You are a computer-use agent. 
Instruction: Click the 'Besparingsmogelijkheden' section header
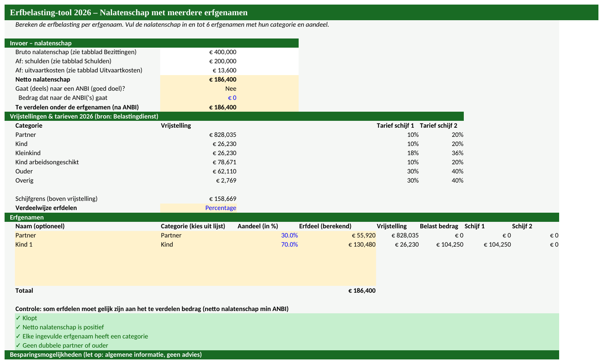pos(282,355)
